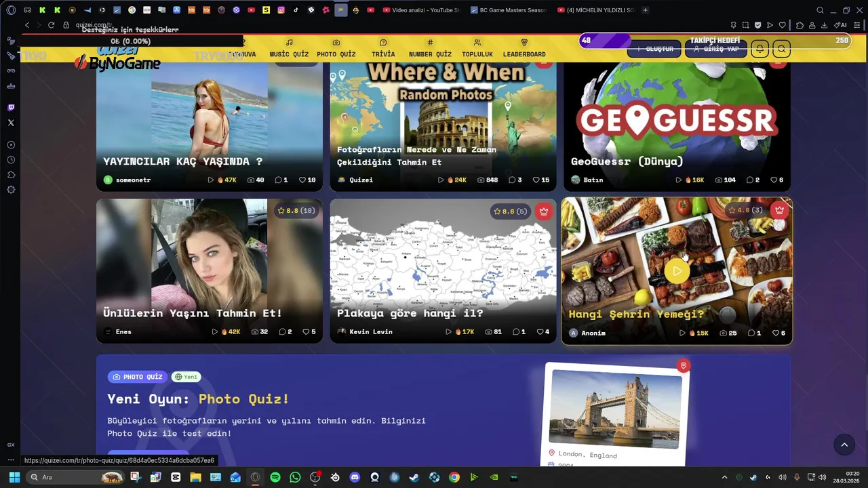
Task: Open Plakaya göre hangi il quiz title
Action: pos(410,313)
